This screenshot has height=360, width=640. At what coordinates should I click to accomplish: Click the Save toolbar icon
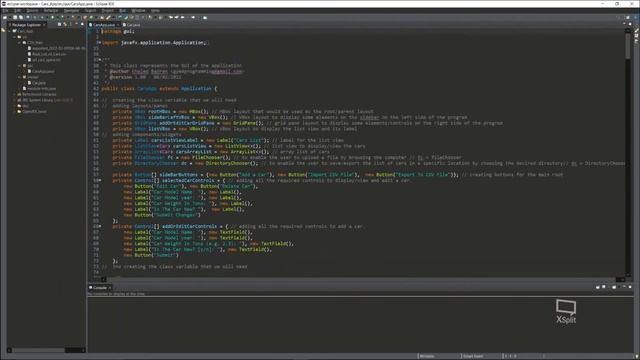(x=15, y=18)
